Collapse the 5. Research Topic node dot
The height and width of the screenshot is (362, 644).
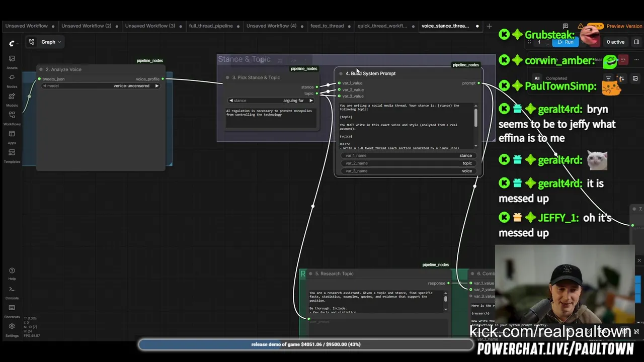pos(310,274)
